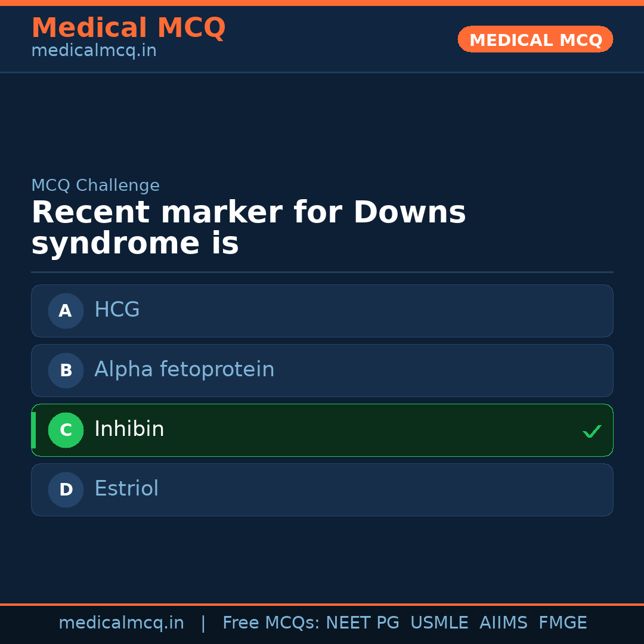This screenshot has height=644, width=644.
Task: Click the question text about Downs syndrome
Action: click(248, 228)
